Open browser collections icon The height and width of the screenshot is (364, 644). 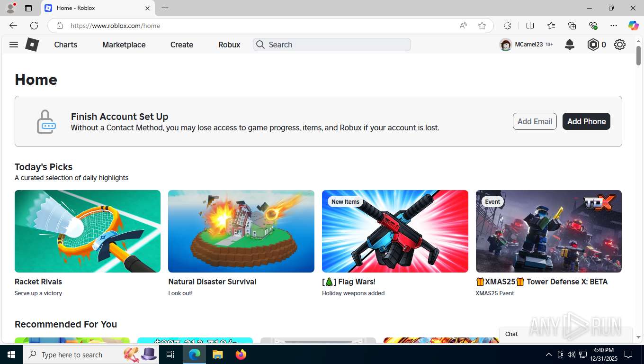[x=572, y=26]
